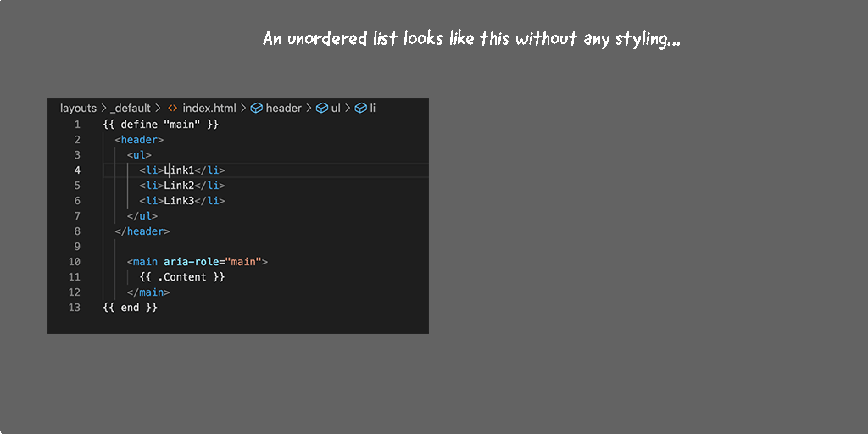Click the {{ end }} statement on line 13
868x434 pixels.
[x=130, y=308]
